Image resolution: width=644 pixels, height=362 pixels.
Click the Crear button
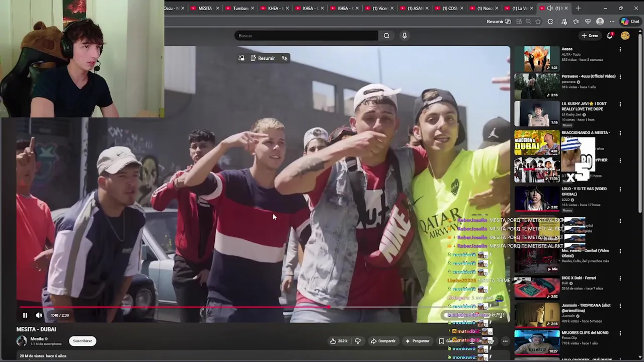(590, 36)
